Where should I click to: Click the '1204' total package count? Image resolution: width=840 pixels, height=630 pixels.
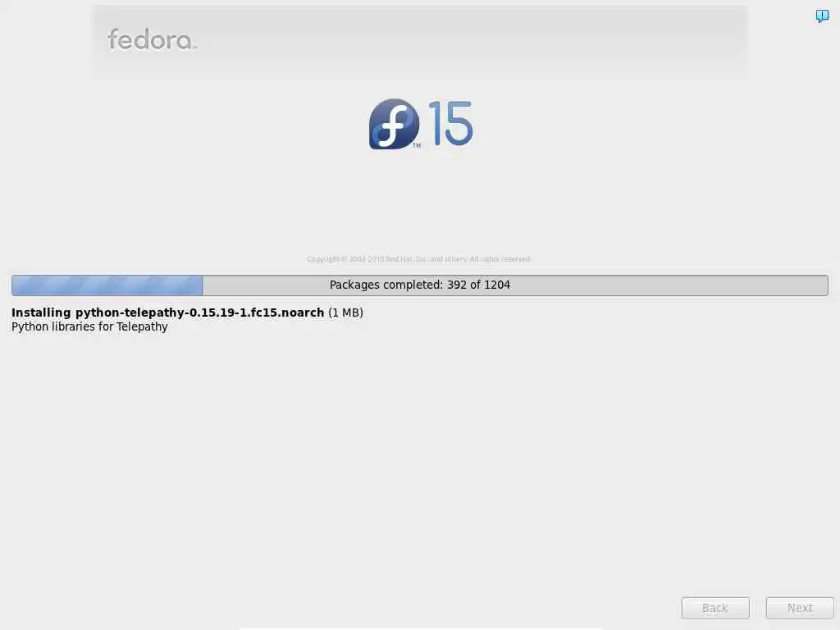click(x=497, y=285)
